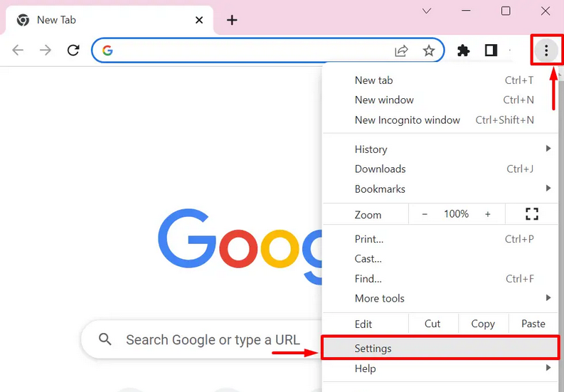
Task: Increase zoom with plus button
Action: pyautogui.click(x=487, y=214)
